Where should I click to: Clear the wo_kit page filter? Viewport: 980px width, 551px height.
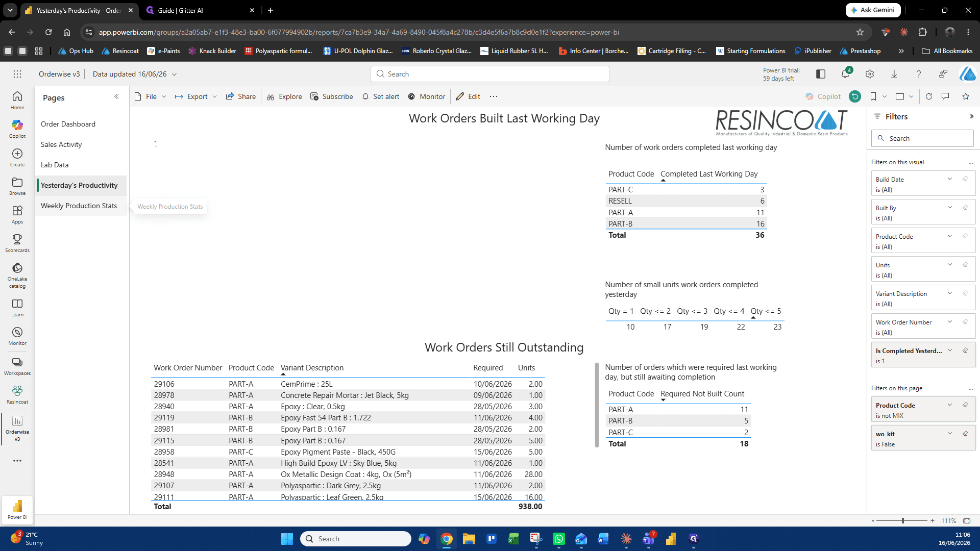click(x=965, y=434)
